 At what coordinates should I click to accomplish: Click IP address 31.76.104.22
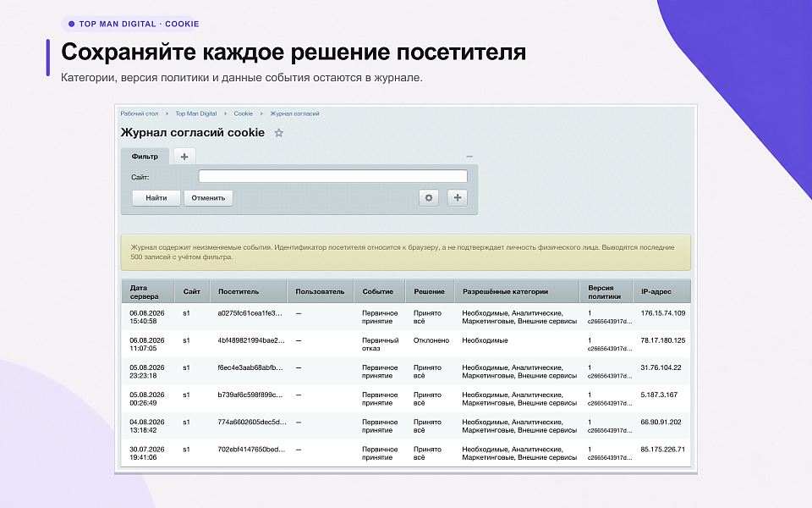pos(661,367)
